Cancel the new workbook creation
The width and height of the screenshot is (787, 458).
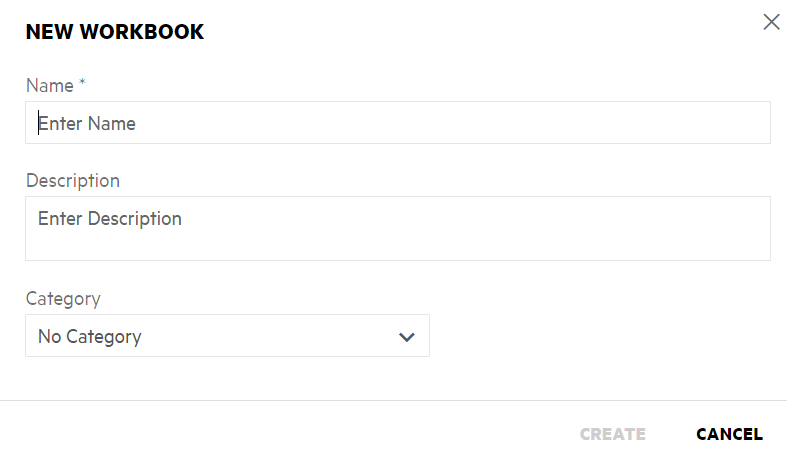point(729,434)
